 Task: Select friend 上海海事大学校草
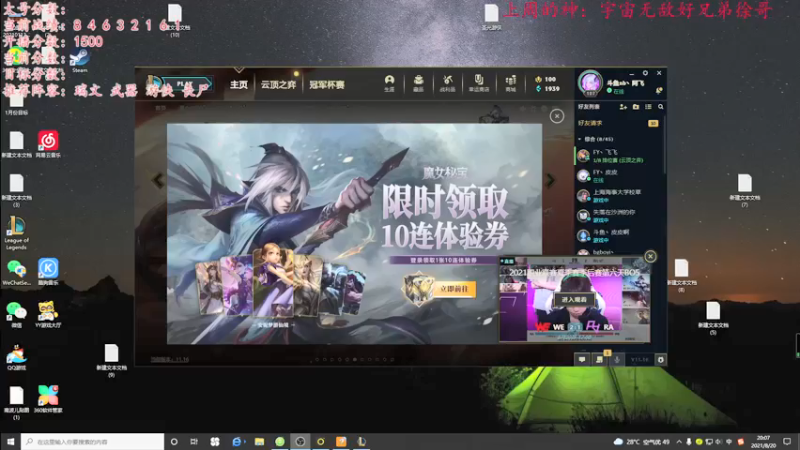618,196
